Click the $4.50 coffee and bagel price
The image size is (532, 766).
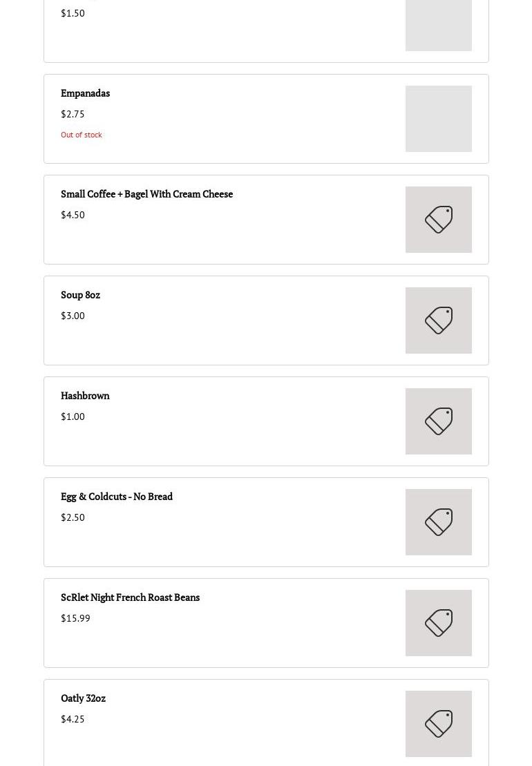(73, 215)
